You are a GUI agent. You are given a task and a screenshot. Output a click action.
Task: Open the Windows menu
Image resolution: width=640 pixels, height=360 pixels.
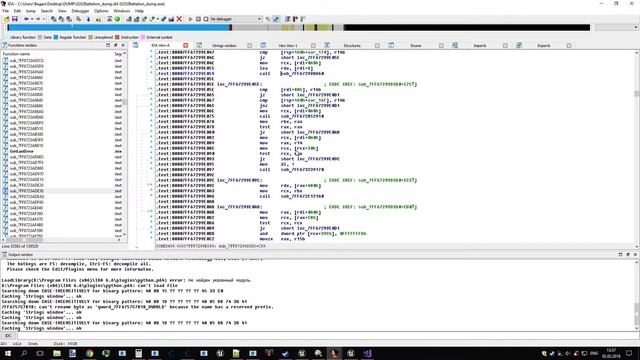coord(122,11)
